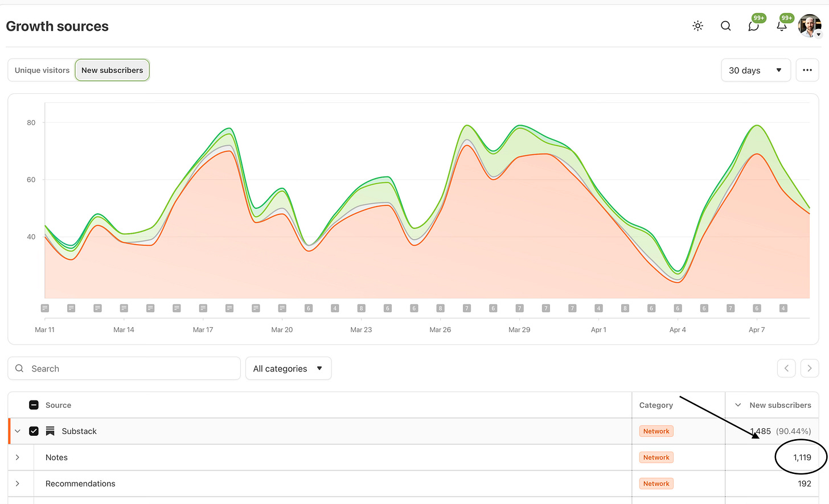Collapse the Substack row using its chevron
Screen dimensions: 829x504
17,431
